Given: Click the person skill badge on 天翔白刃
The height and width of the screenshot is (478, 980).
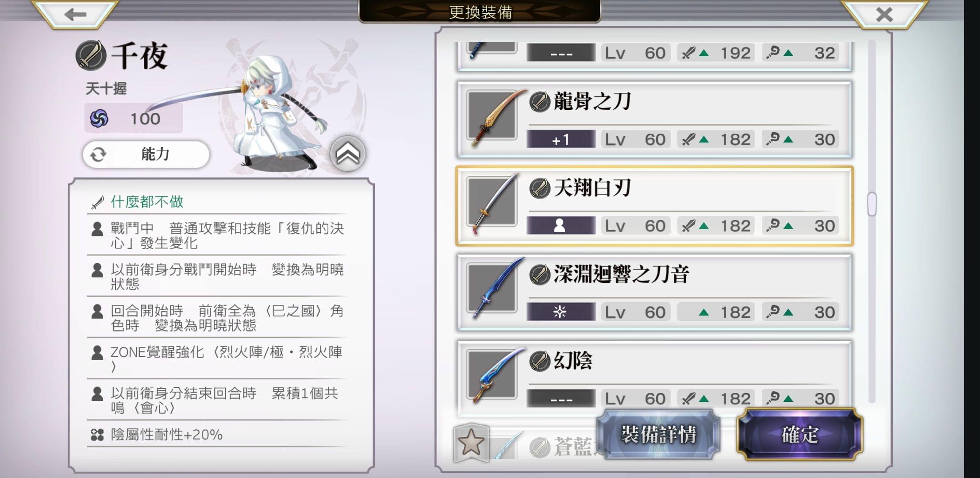Looking at the screenshot, I should [561, 226].
